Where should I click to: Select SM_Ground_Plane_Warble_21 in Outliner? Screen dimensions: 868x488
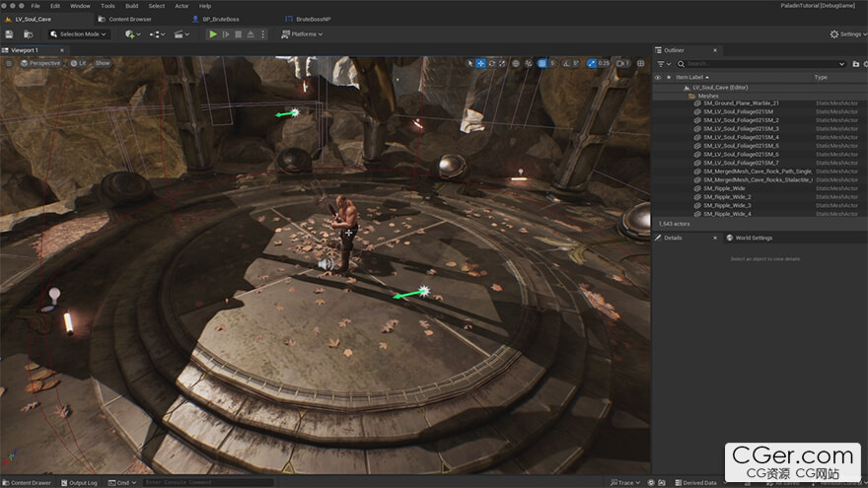pyautogui.click(x=741, y=104)
